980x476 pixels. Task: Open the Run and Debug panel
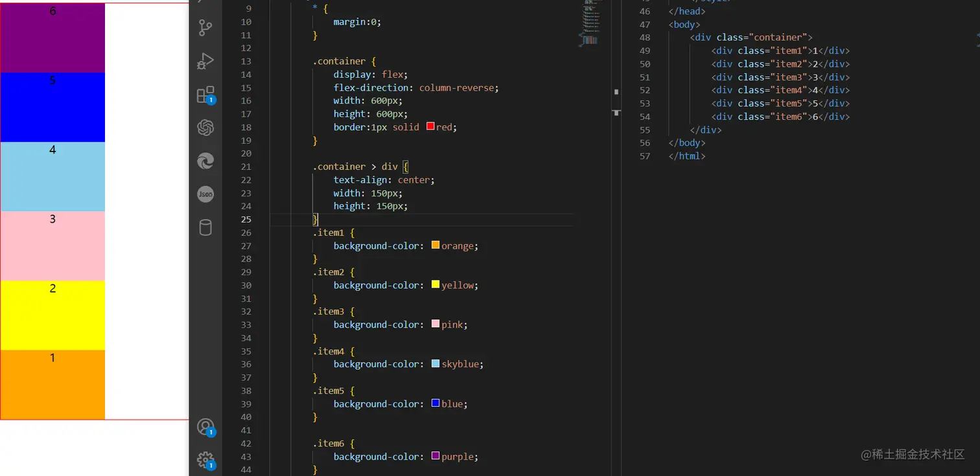pyautogui.click(x=205, y=62)
